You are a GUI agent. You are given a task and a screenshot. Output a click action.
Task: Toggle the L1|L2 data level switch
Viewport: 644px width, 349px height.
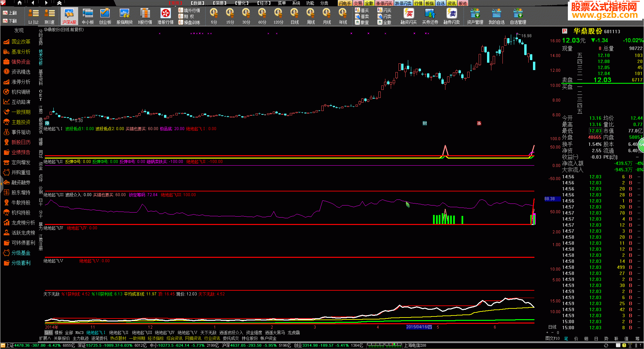pos(33,16)
